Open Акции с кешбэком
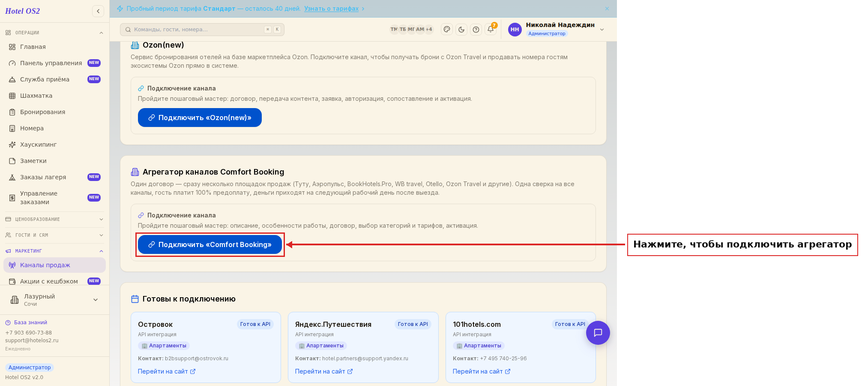Screen dimensions: 868x386 (x=54, y=281)
